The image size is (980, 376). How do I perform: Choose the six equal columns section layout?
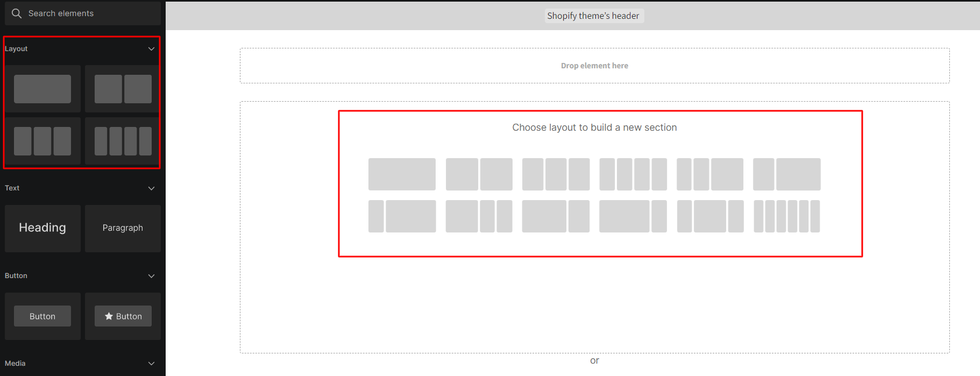coord(787,216)
